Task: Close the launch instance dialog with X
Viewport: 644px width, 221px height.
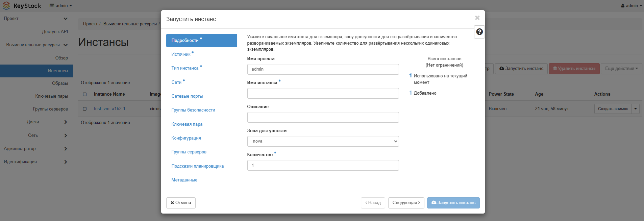Action: click(x=477, y=18)
